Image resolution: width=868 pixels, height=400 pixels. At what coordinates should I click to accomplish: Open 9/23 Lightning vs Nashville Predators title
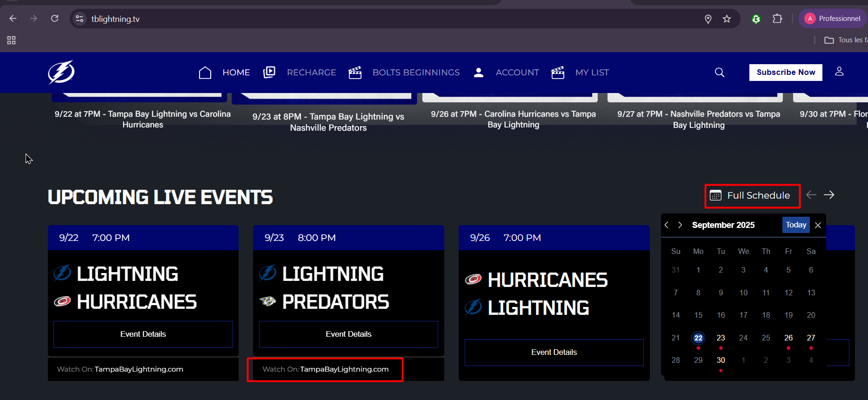(x=328, y=122)
